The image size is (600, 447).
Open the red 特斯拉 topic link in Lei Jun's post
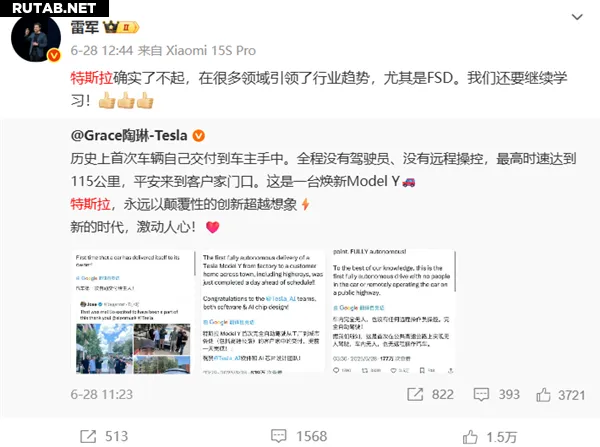click(x=91, y=78)
